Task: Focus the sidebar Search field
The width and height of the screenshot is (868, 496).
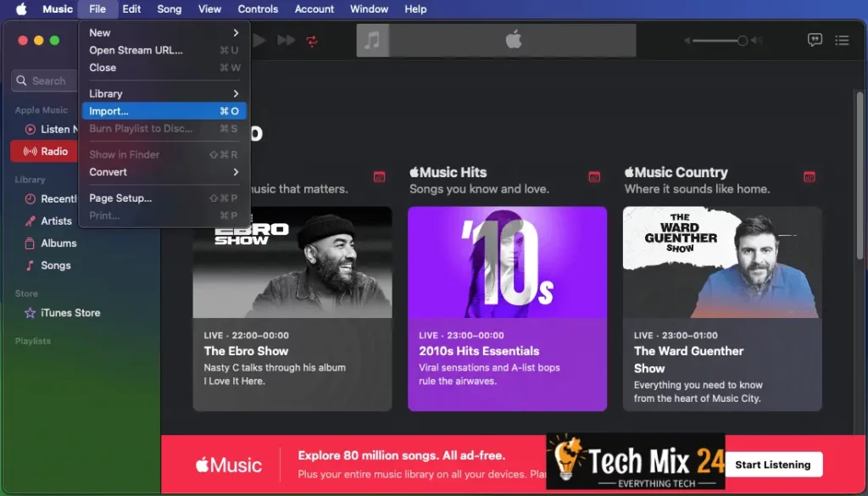Action: pyautogui.click(x=46, y=81)
